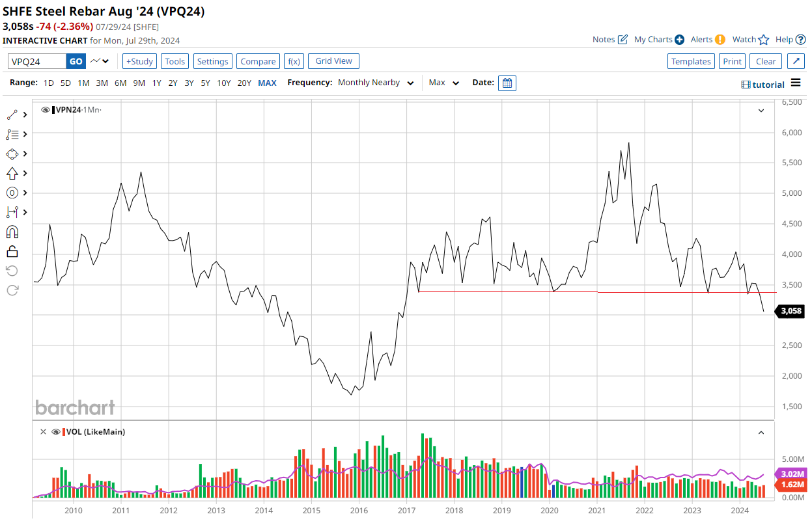The height and width of the screenshot is (525, 812).
Task: Enable the magnet snap tool
Action: click(x=12, y=232)
